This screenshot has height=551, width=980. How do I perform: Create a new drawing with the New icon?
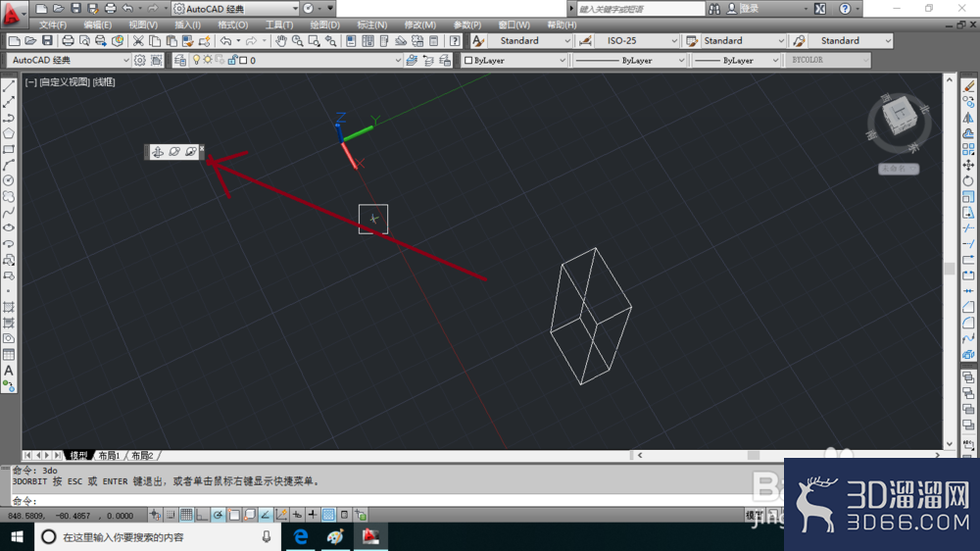[x=14, y=41]
